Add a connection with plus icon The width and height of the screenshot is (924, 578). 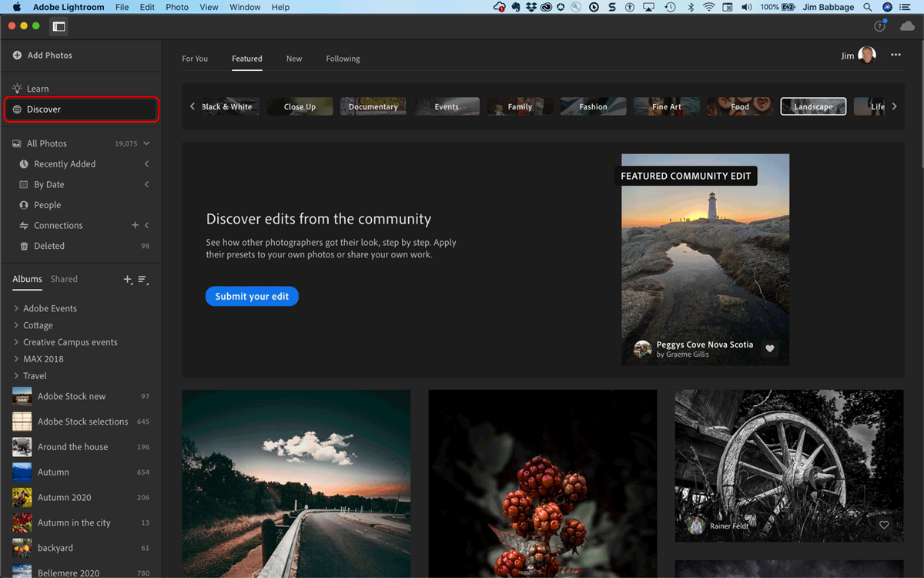tap(135, 225)
